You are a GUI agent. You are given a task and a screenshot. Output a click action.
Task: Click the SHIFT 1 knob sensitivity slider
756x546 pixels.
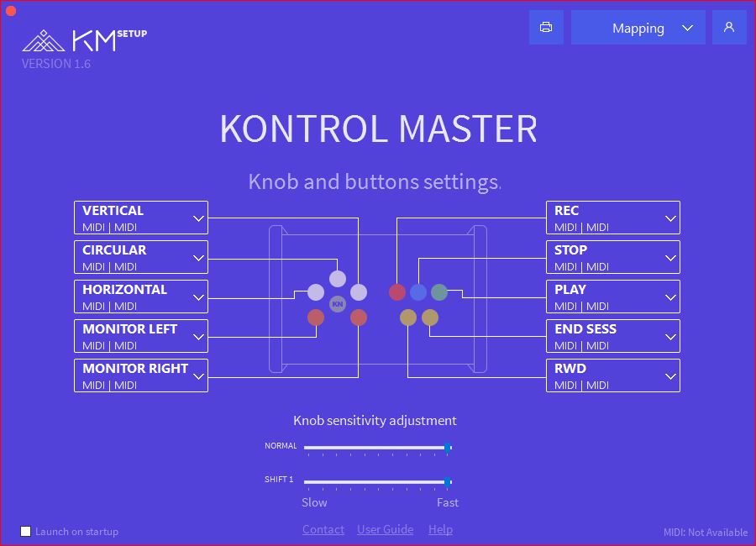pyautogui.click(x=377, y=481)
